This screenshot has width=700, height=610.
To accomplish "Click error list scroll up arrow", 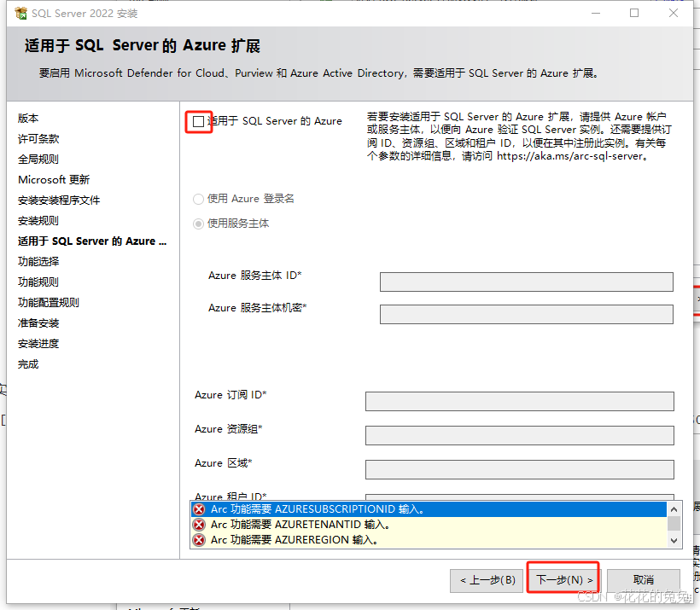I will [674, 509].
